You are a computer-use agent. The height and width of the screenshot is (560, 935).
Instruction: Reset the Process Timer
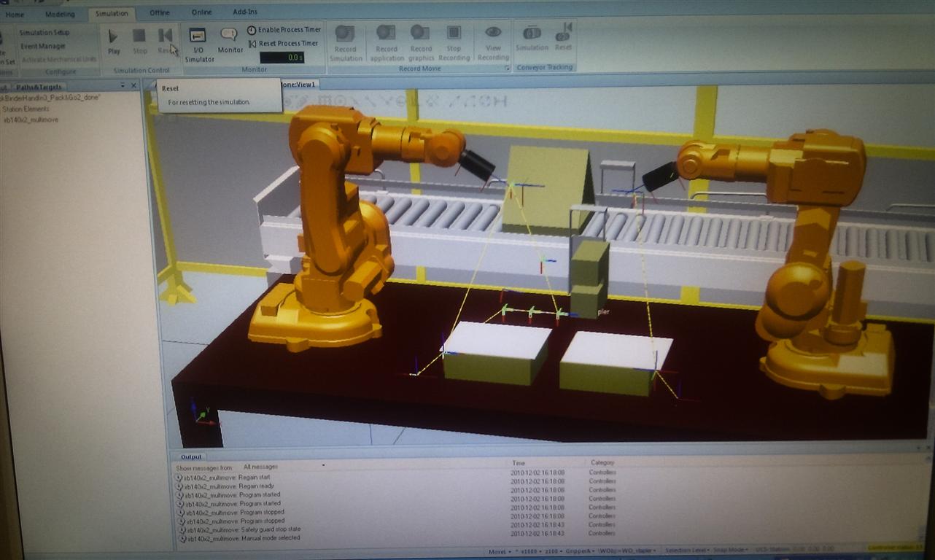(x=284, y=44)
